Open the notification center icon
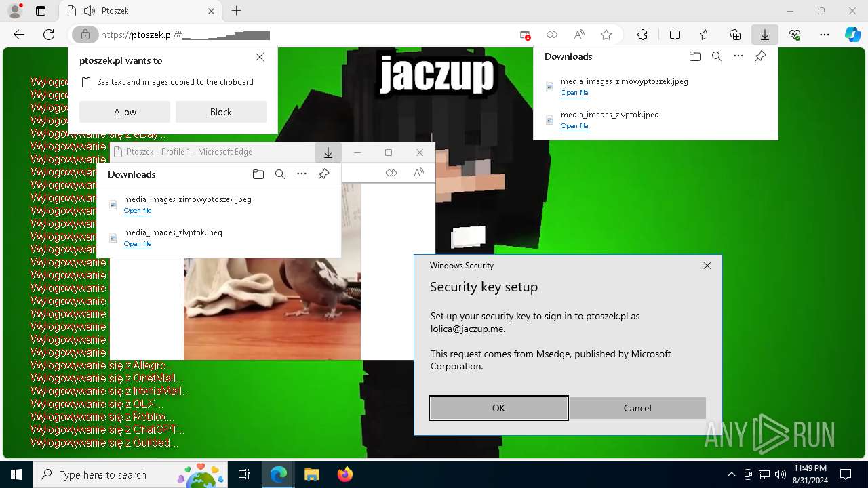Screen dimensions: 868x488 846,474
